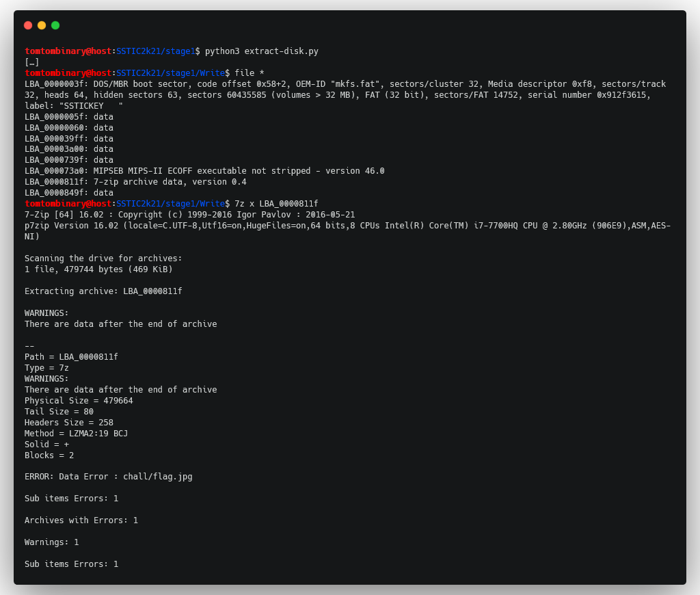The height and width of the screenshot is (595, 700).
Task: Click the first tomtombinary@host prompt
Action: click(68, 51)
